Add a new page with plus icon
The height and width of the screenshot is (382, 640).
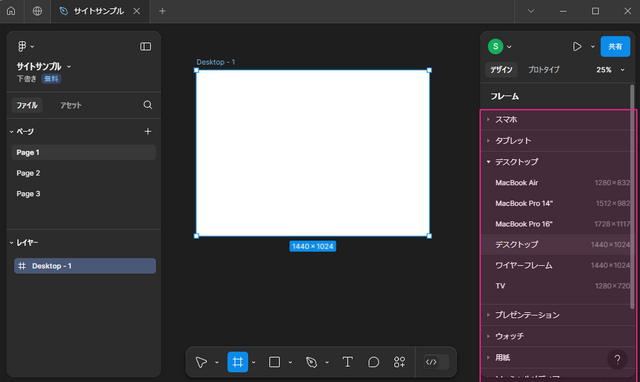pos(148,131)
